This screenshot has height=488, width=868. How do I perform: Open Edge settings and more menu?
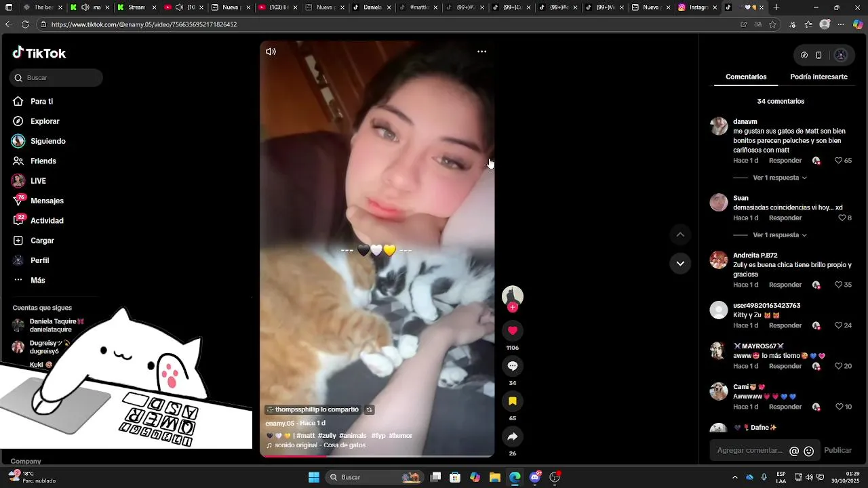point(841,24)
